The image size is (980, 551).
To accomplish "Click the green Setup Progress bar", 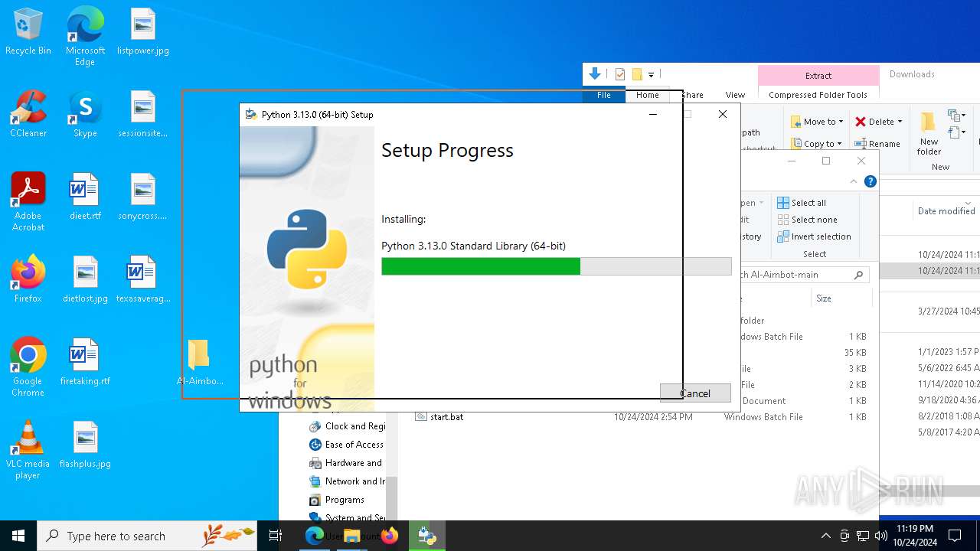I will pyautogui.click(x=557, y=266).
